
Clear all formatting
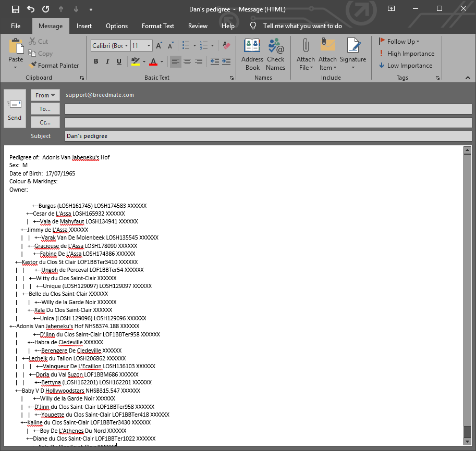point(226,45)
